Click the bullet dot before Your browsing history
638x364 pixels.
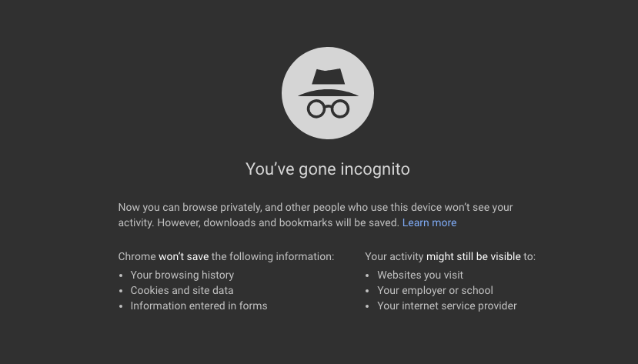pyautogui.click(x=120, y=276)
